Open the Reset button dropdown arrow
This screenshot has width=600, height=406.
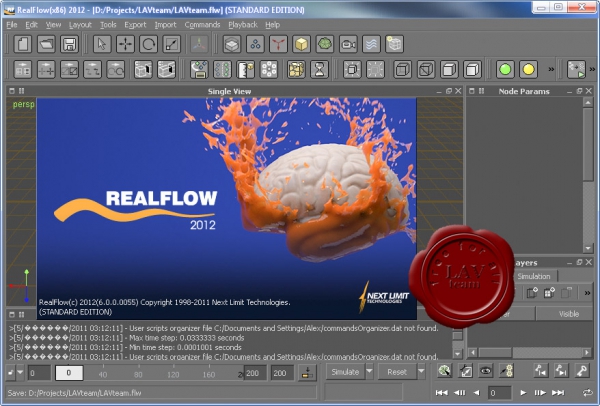coord(421,372)
